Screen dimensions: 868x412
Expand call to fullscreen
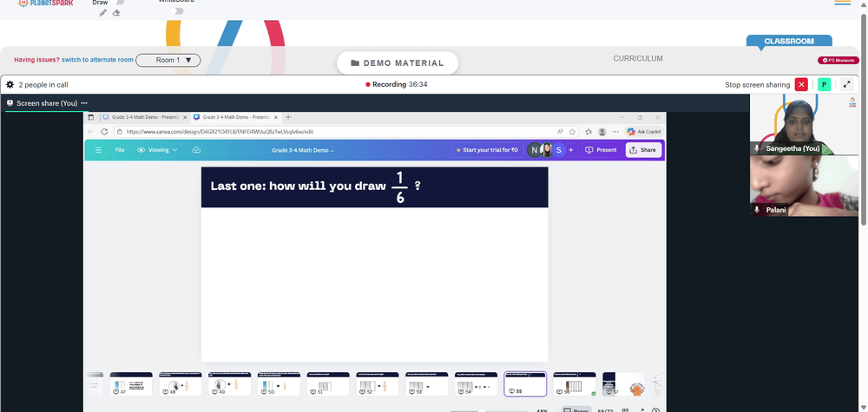(x=846, y=85)
